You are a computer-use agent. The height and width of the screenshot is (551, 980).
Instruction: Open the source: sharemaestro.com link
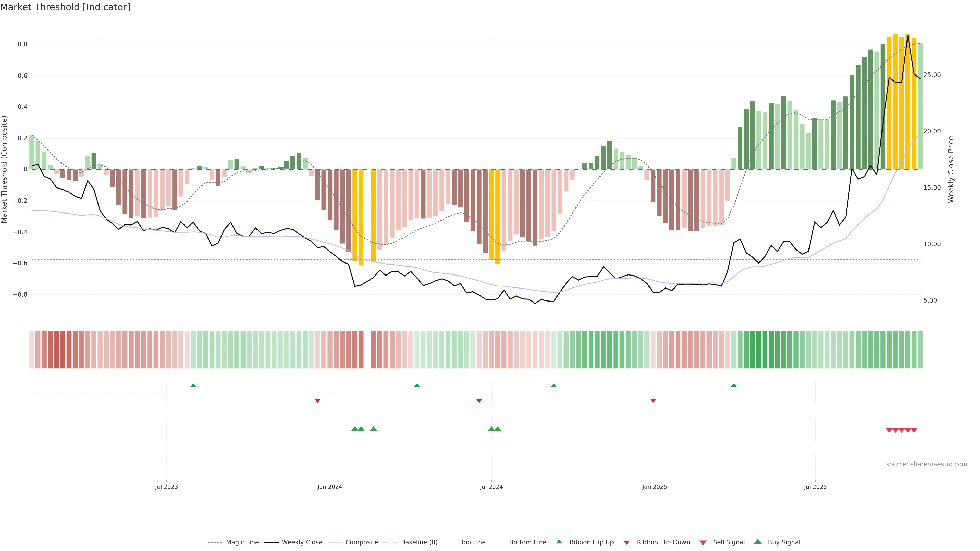(x=926, y=464)
